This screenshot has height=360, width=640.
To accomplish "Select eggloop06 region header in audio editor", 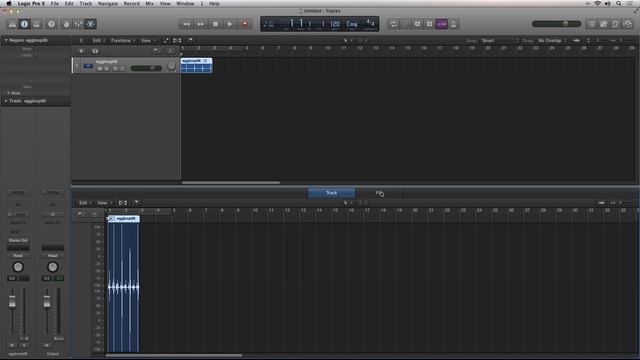I will tap(124, 219).
